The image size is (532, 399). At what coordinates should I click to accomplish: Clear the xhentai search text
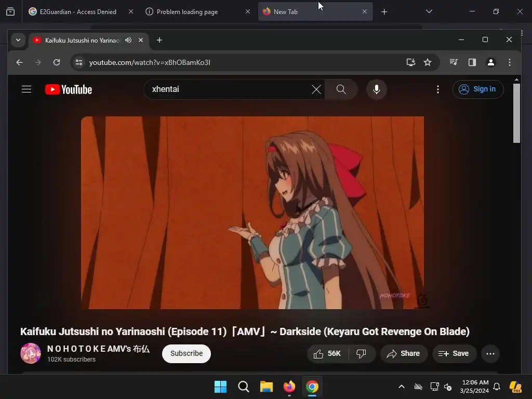(x=316, y=89)
